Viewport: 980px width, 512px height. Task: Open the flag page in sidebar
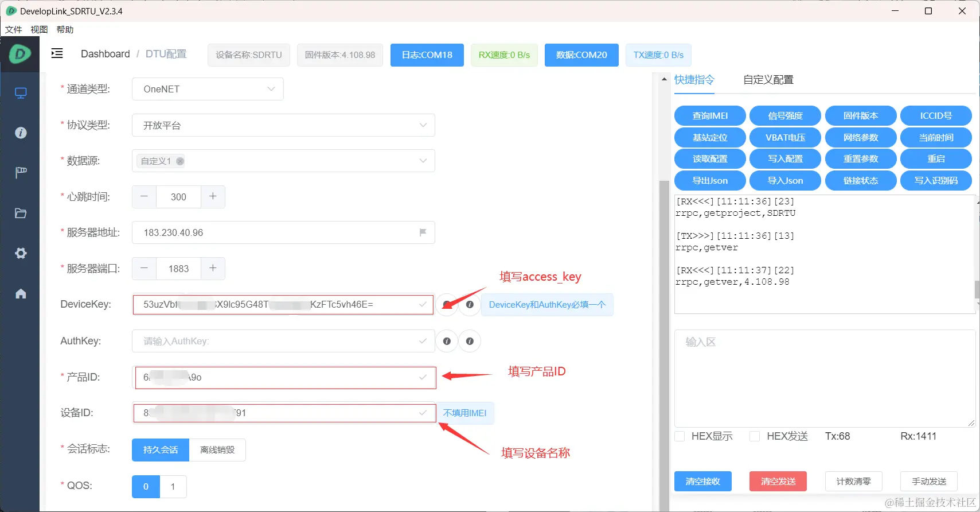pos(21,172)
